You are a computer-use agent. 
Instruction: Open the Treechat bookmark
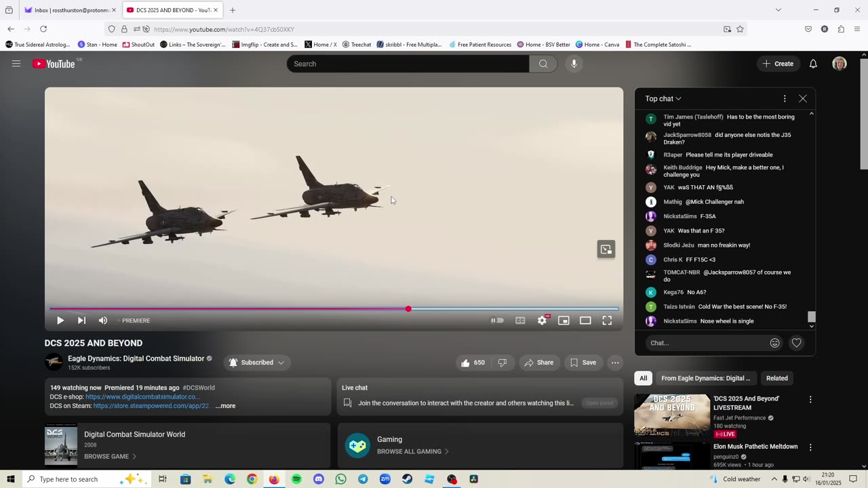(357, 45)
